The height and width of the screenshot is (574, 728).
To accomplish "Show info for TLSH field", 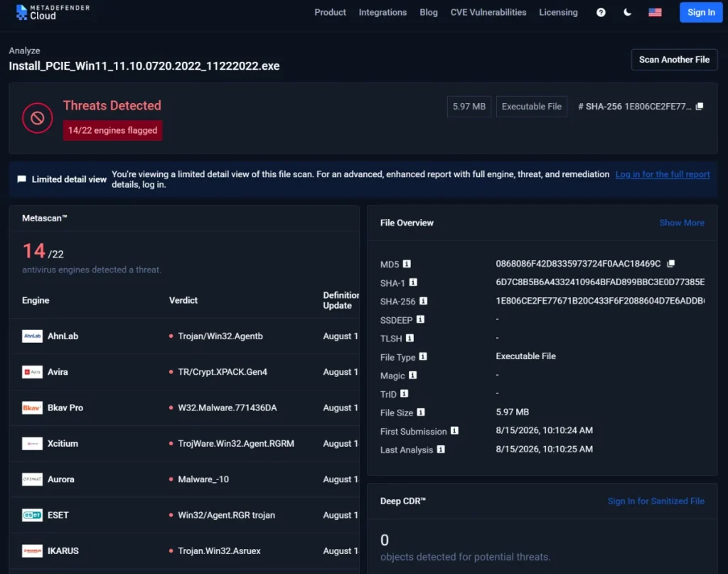I will pos(409,338).
